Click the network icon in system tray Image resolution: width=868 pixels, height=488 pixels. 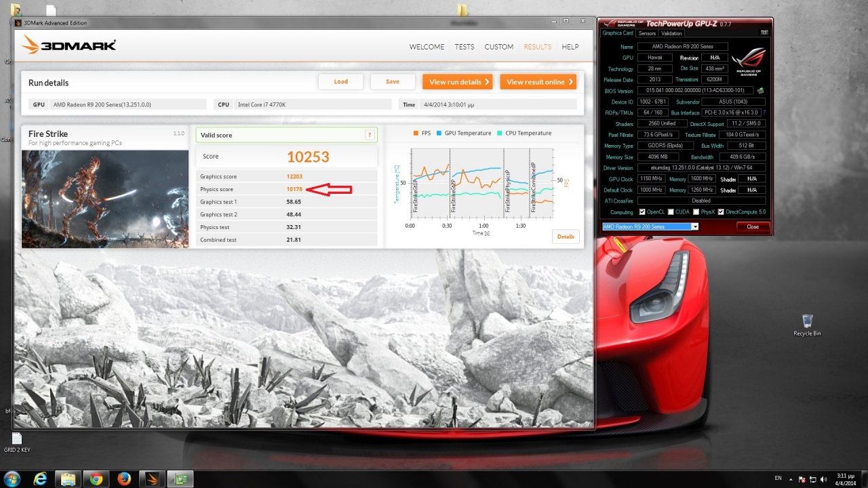813,479
